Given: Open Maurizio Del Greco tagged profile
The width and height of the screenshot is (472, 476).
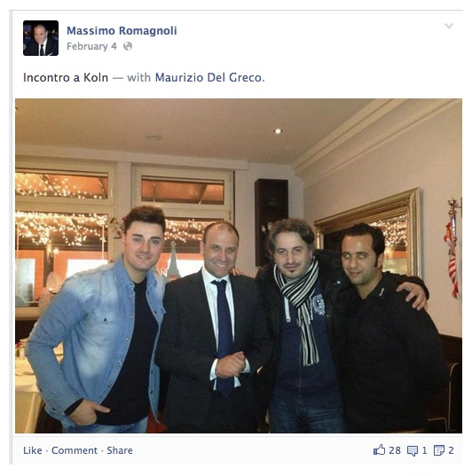Looking at the screenshot, I should [x=209, y=77].
